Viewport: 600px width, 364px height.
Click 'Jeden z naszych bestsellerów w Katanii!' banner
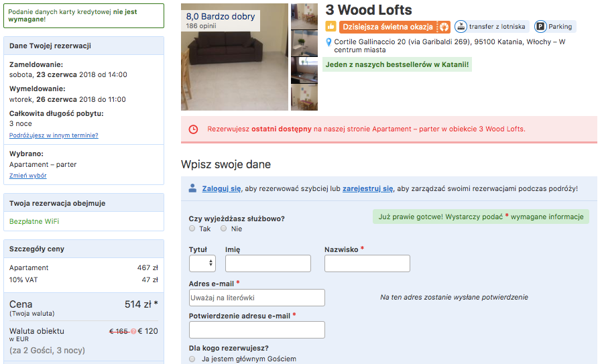pyautogui.click(x=397, y=64)
